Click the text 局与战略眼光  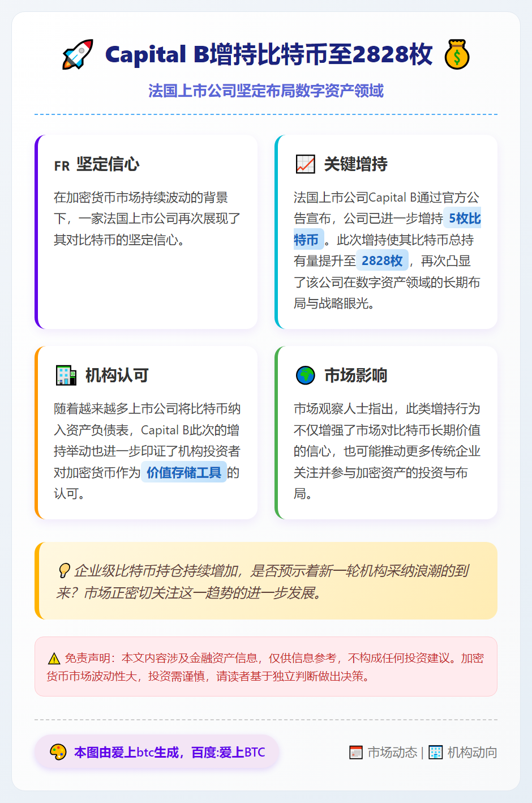[x=334, y=303]
